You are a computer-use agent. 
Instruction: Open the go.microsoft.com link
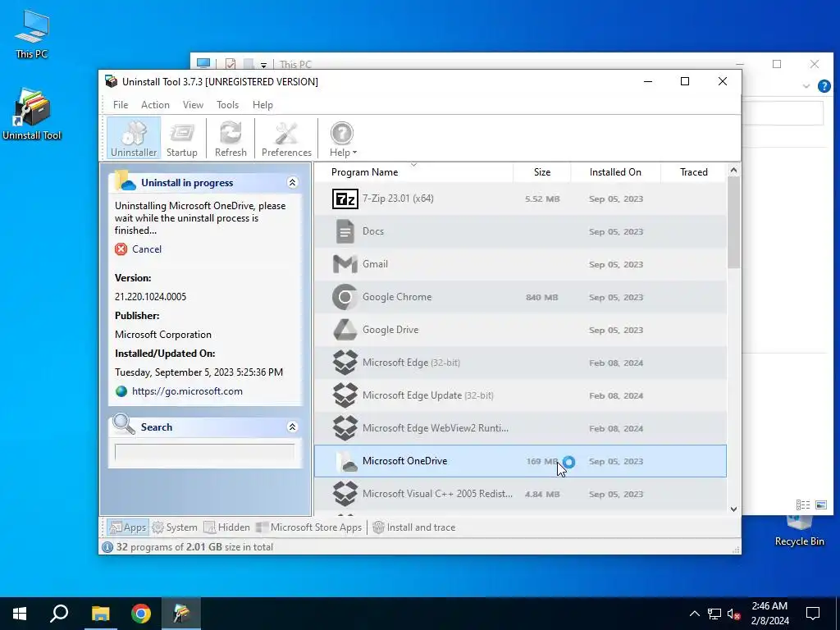(x=187, y=391)
